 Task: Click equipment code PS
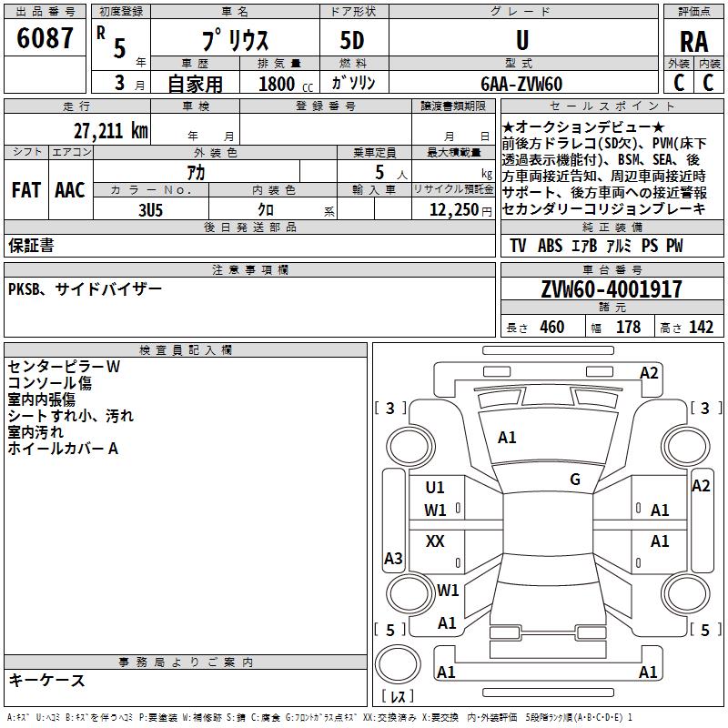(x=650, y=246)
